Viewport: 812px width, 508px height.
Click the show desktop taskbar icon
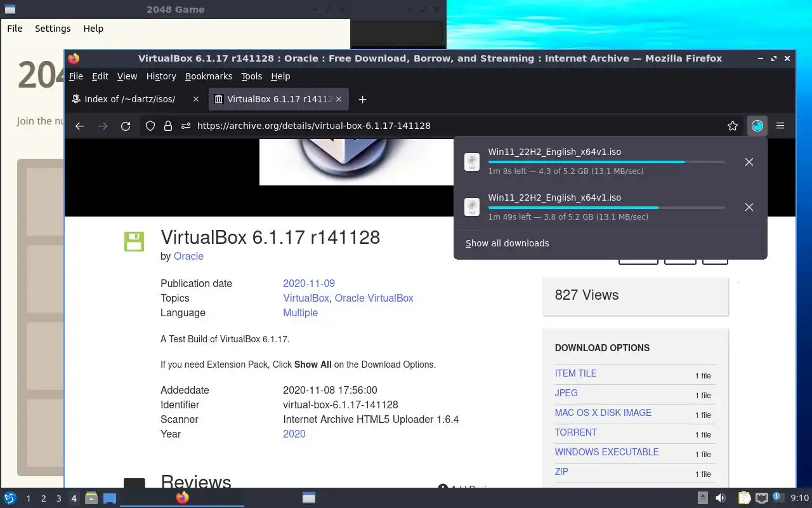pos(110,498)
